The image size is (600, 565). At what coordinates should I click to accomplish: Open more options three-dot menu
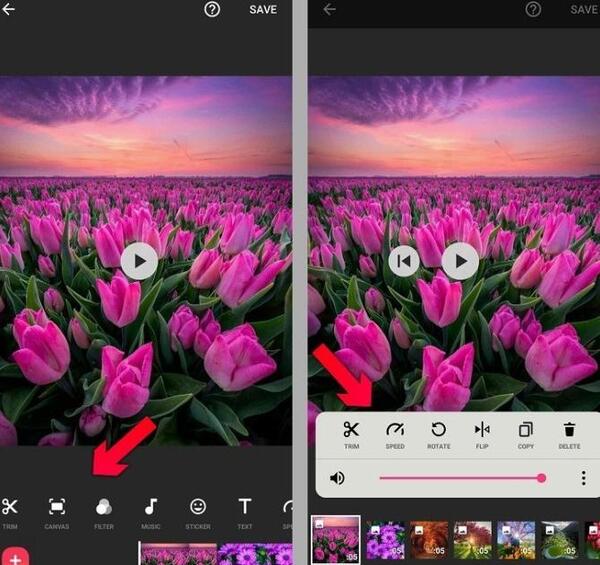pos(583,478)
